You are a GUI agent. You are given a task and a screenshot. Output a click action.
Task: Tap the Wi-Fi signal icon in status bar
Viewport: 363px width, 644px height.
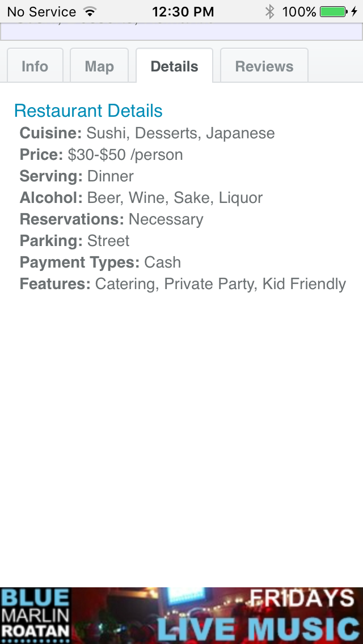point(90,11)
